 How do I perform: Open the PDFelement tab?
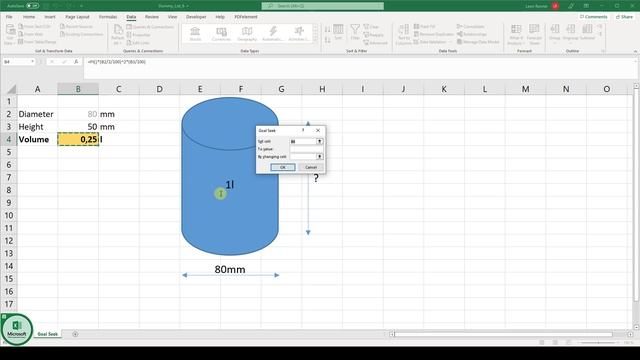pos(246,17)
